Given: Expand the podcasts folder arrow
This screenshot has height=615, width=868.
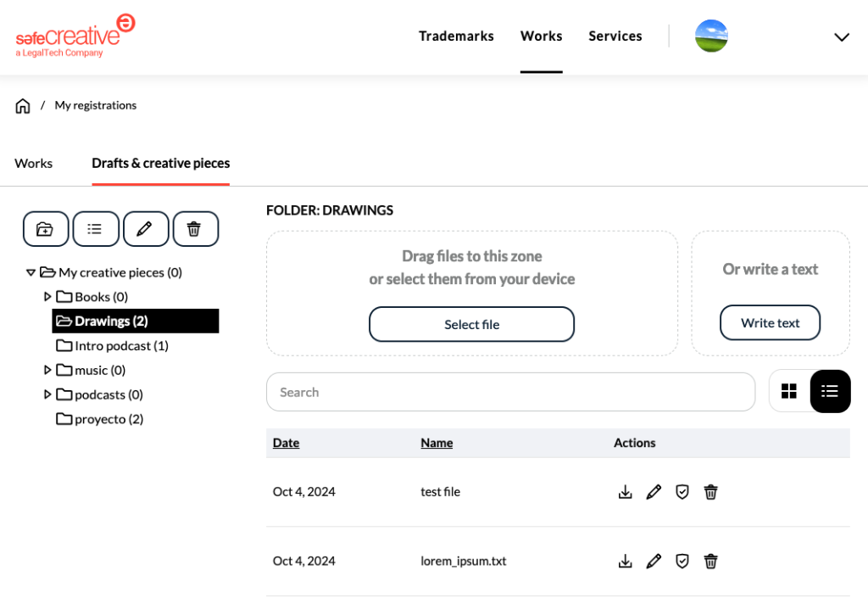Looking at the screenshot, I should (47, 394).
